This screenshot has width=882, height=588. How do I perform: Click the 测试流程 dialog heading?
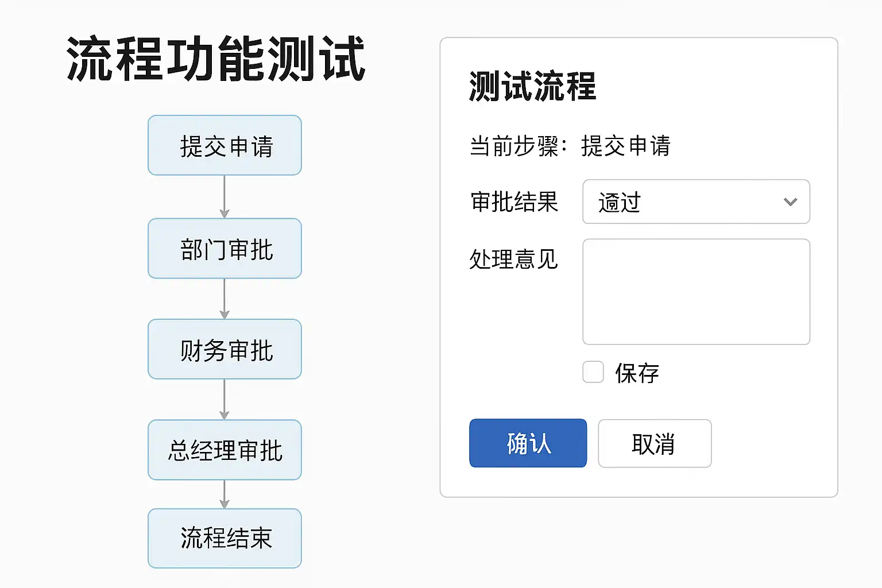(532, 86)
